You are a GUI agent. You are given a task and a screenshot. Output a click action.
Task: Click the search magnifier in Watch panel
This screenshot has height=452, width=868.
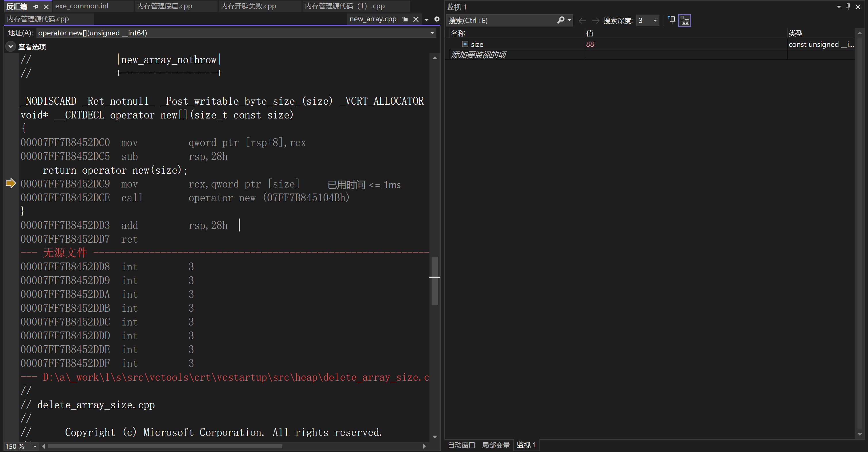560,20
